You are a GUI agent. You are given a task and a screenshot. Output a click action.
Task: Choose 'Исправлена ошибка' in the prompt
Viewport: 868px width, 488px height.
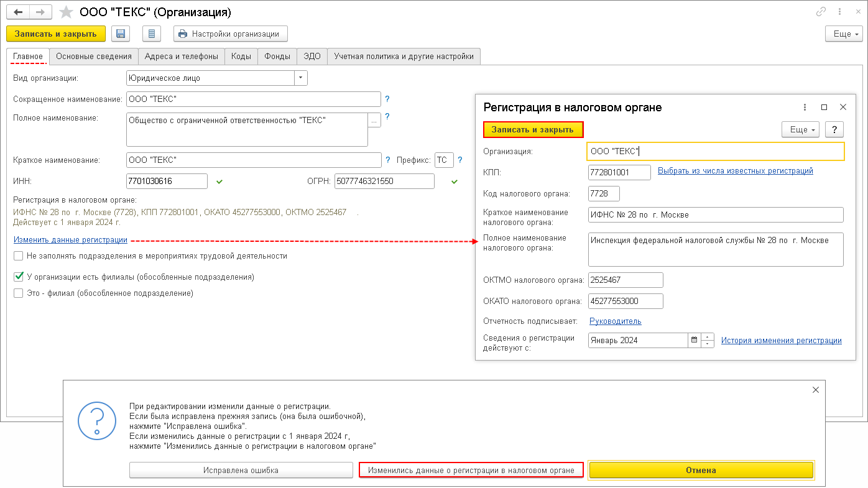241,470
